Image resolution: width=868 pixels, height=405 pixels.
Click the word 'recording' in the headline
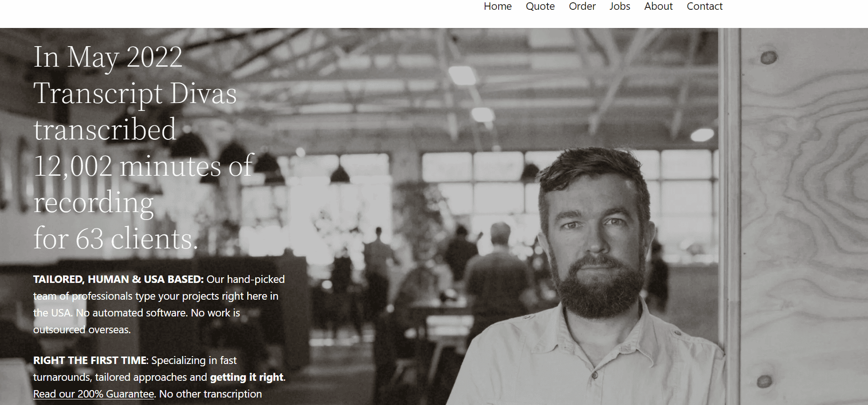pos(93,203)
